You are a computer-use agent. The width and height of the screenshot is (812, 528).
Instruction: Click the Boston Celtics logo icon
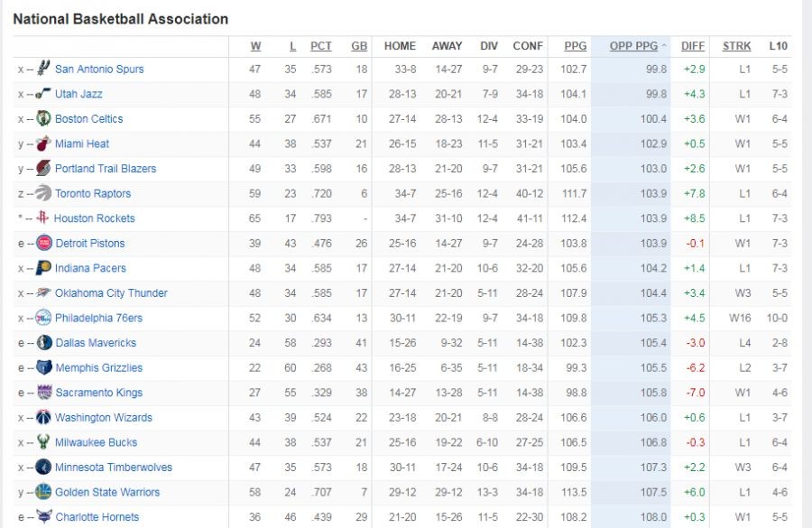tap(44, 118)
